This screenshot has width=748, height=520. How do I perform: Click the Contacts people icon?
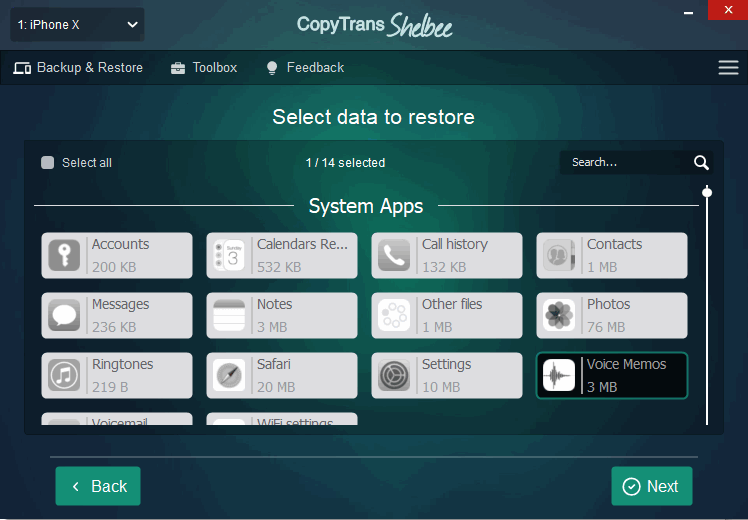pos(559,255)
